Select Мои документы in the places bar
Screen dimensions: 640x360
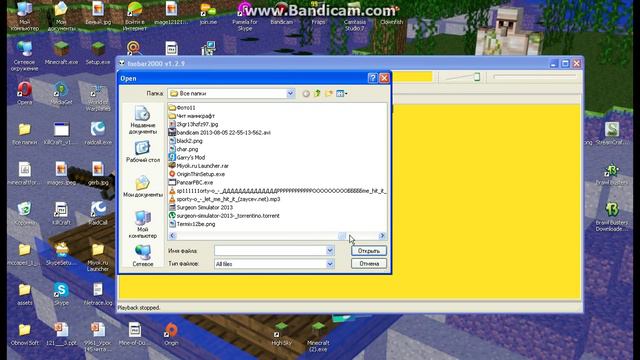pyautogui.click(x=142, y=186)
